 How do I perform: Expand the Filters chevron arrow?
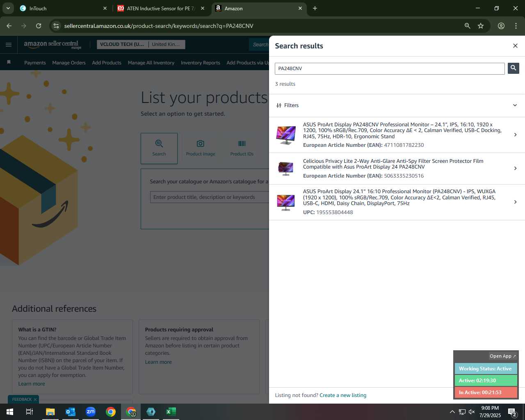tap(515, 105)
